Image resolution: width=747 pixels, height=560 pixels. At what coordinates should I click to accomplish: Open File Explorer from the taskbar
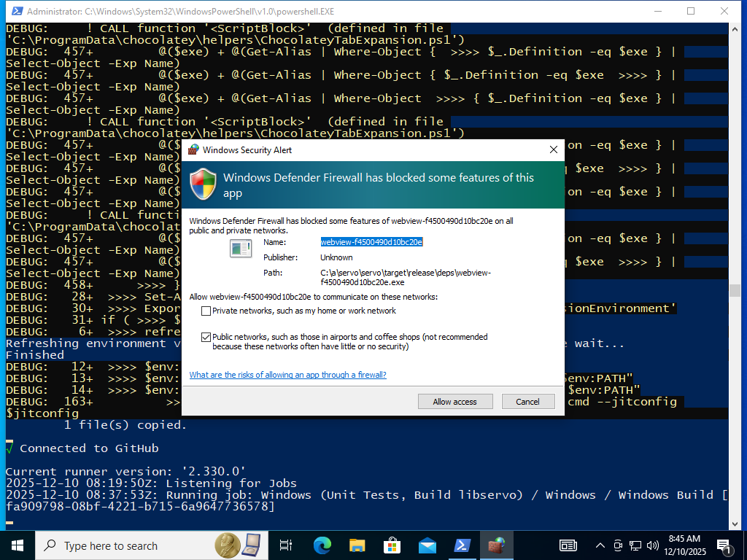tap(357, 545)
